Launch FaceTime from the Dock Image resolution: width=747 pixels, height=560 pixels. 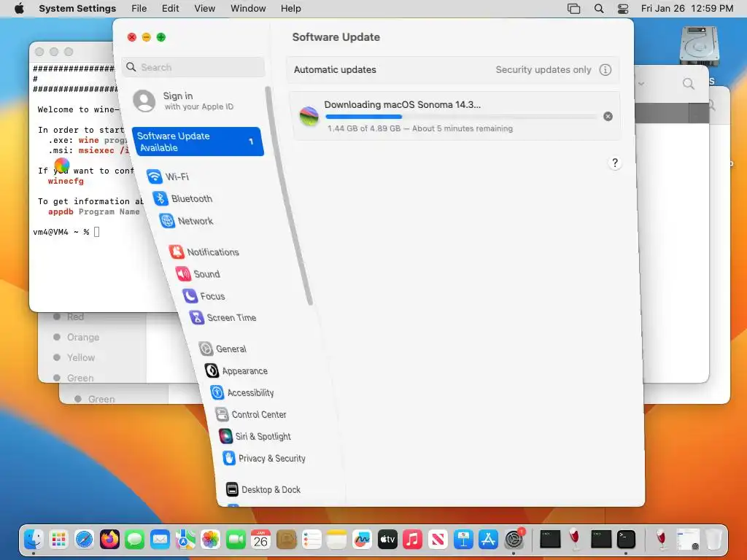coord(236,540)
